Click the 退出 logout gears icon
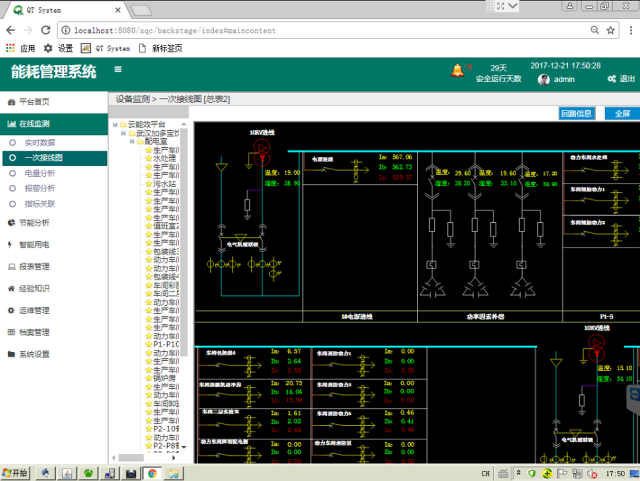 tap(610, 79)
